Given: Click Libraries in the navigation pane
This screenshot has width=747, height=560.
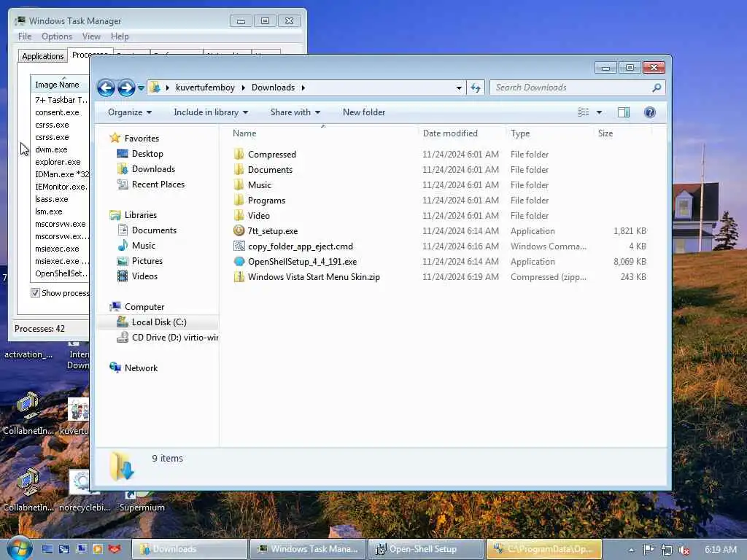Looking at the screenshot, I should [141, 215].
